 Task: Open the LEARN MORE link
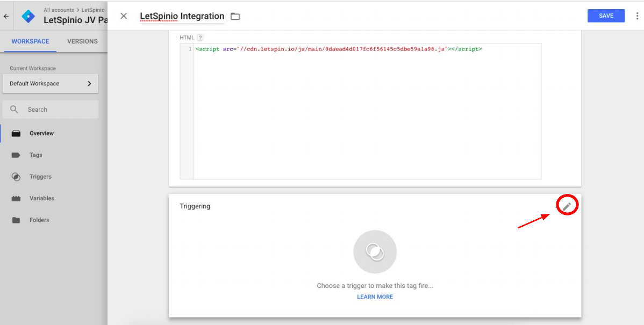375,297
